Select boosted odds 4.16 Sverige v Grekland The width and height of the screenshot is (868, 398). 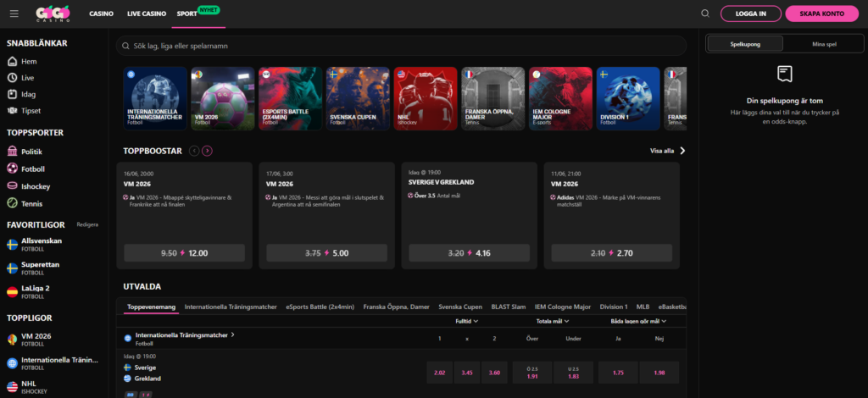469,253
